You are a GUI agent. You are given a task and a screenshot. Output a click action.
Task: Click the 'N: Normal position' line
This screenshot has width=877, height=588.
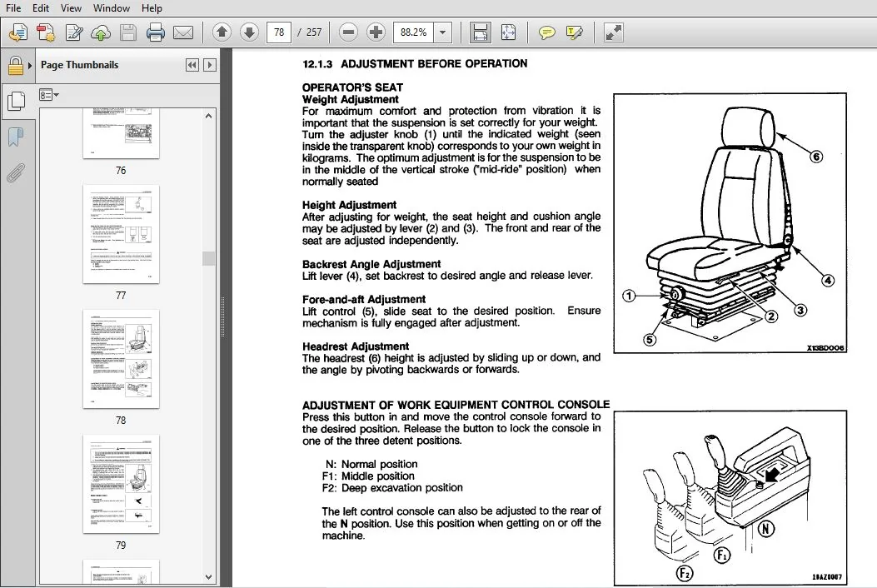pyautogui.click(x=371, y=465)
